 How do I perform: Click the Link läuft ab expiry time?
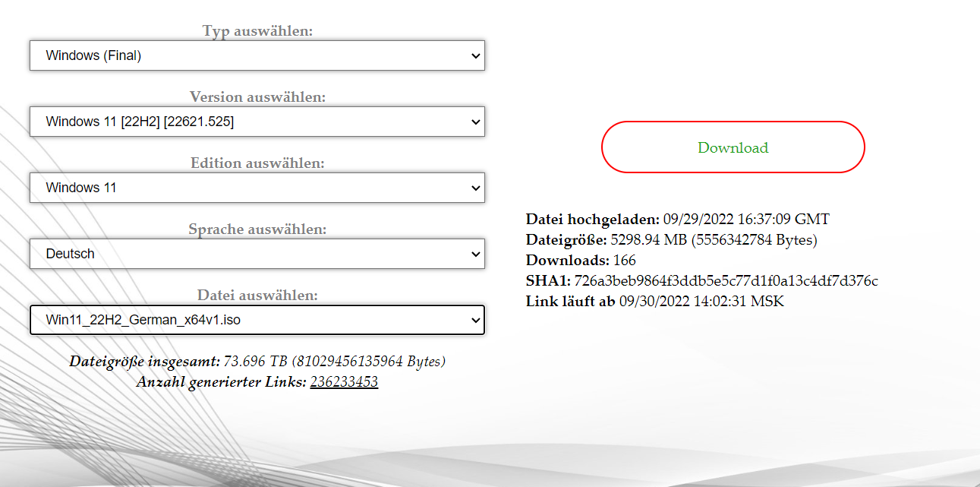(x=702, y=302)
